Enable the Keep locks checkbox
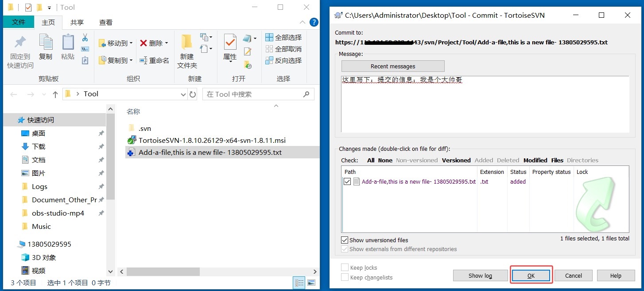 coord(345,267)
